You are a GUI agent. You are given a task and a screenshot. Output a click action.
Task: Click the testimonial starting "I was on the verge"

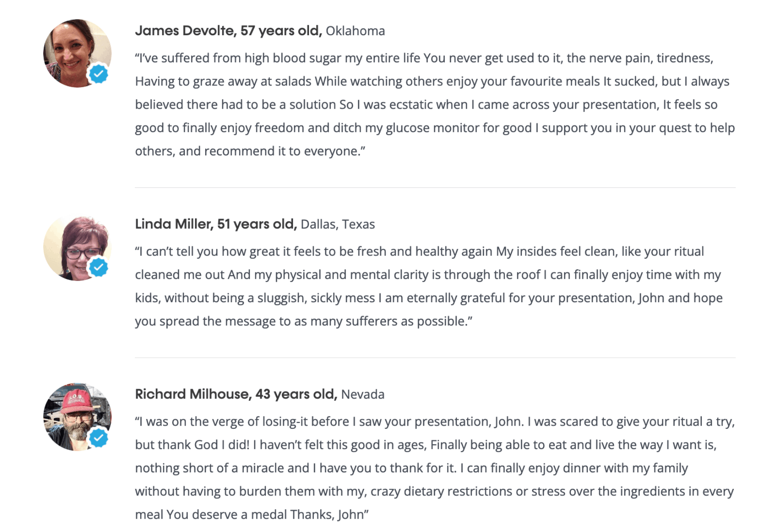point(435,468)
